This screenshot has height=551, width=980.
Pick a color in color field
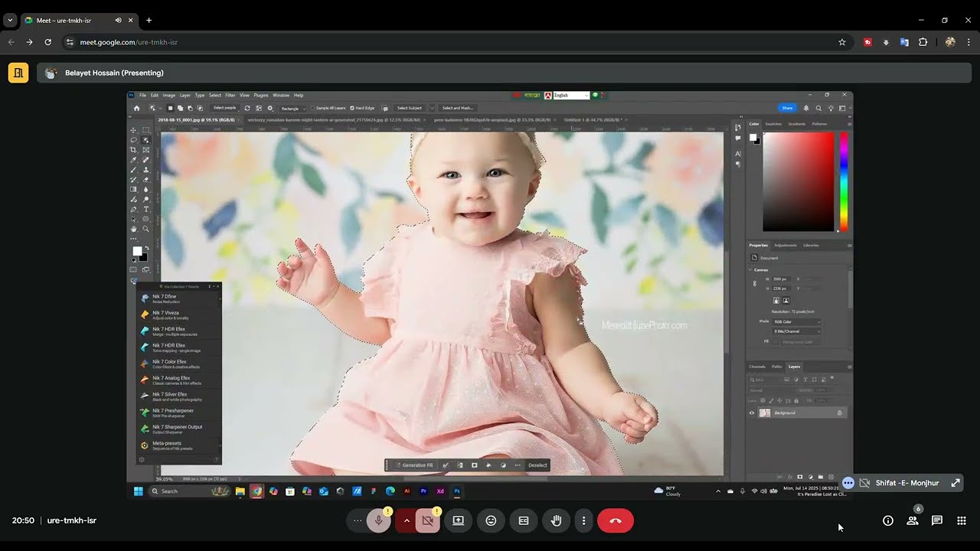coord(798,181)
